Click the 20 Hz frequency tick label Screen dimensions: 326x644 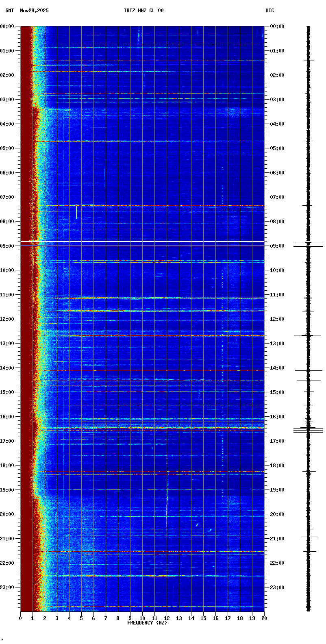264,618
